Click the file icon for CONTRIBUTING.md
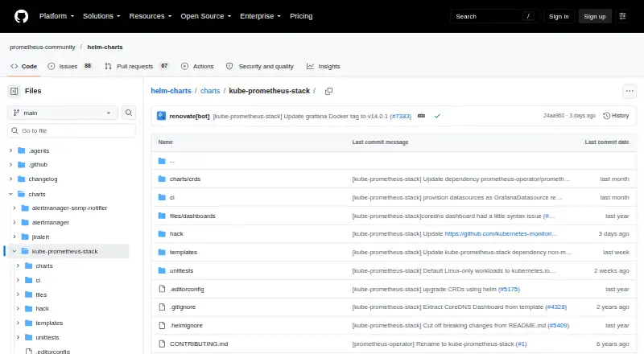This screenshot has width=644, height=354. pos(162,344)
